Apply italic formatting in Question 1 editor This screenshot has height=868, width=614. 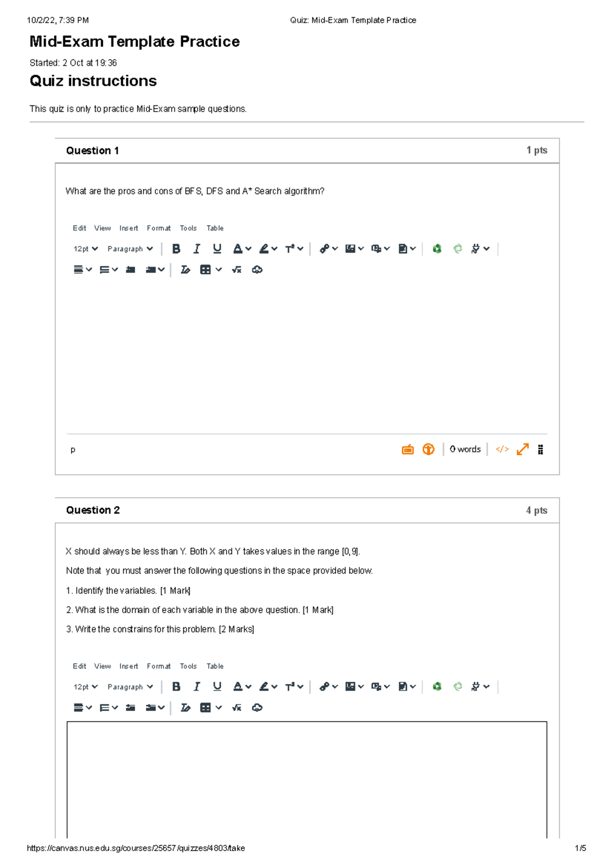pyautogui.click(x=196, y=249)
